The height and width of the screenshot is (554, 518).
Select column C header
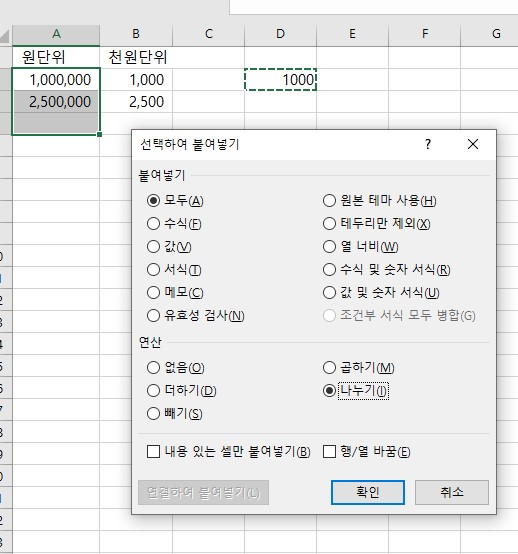tap(209, 34)
